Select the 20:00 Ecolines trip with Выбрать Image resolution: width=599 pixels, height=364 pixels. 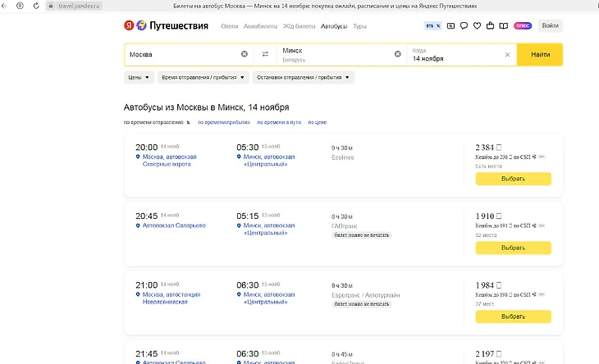click(x=513, y=179)
